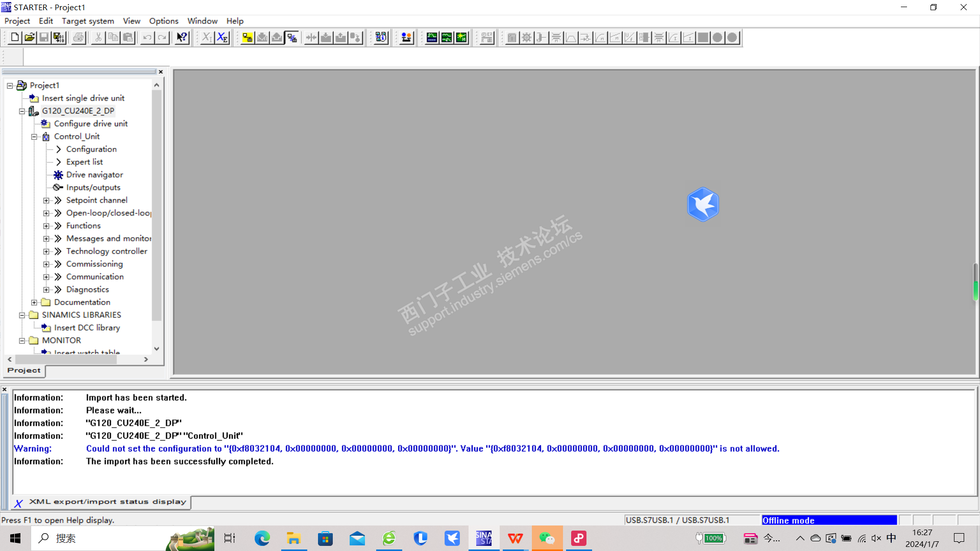
Task: Click the context help arrow-question icon
Action: [182, 37]
